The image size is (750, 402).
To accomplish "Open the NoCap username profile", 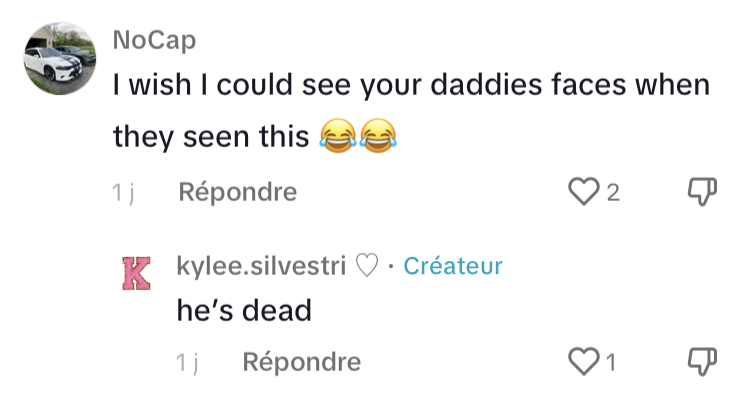I will pyautogui.click(x=154, y=40).
